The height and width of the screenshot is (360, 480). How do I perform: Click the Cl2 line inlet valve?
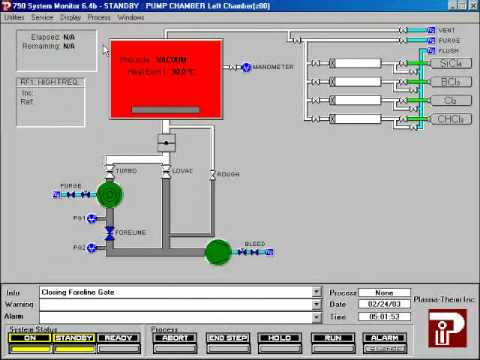coord(315,100)
